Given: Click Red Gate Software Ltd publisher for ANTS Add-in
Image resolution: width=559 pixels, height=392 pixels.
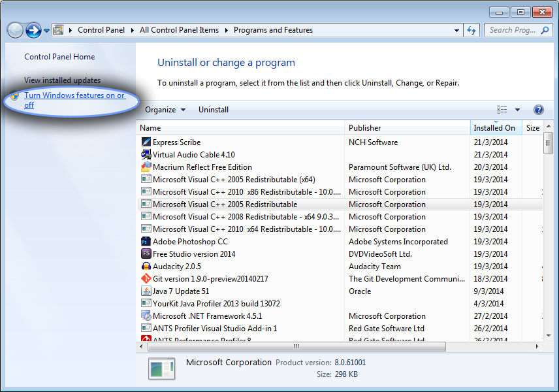Looking at the screenshot, I should pyautogui.click(x=386, y=329).
